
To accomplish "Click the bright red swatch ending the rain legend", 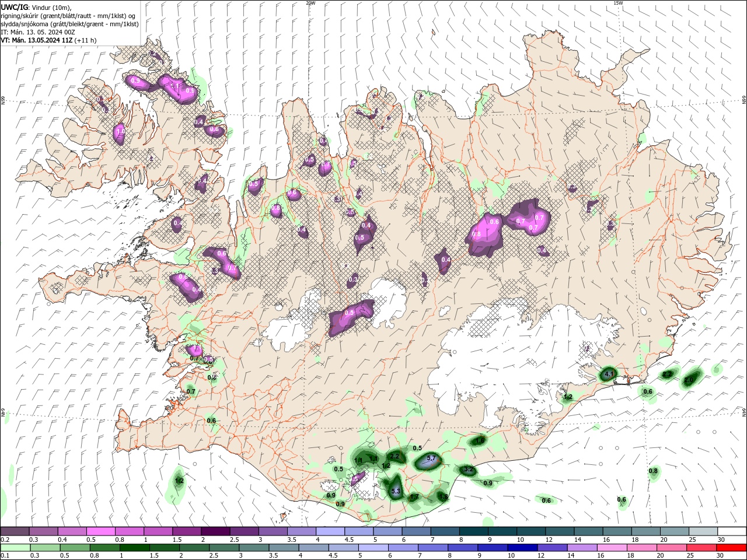I will click(731, 548).
